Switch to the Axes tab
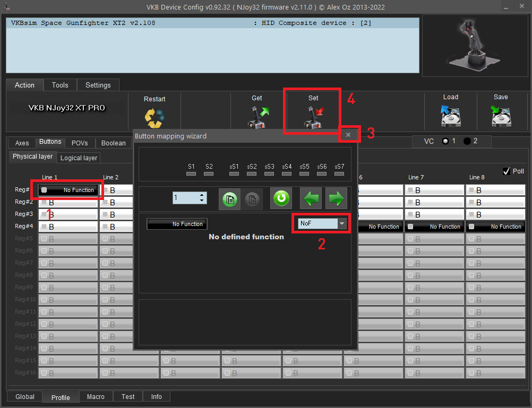This screenshot has width=532, height=408. [22, 143]
